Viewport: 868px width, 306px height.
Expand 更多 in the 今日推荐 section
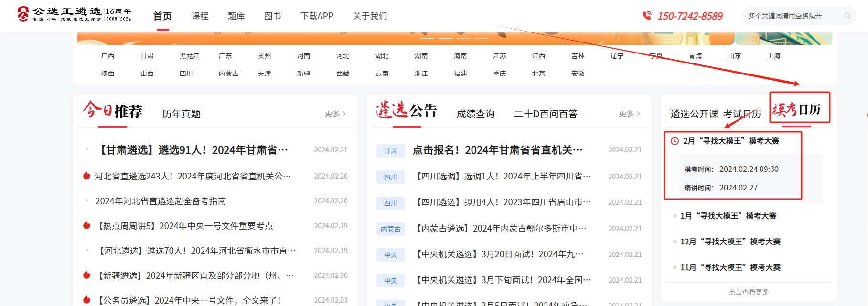(x=335, y=114)
